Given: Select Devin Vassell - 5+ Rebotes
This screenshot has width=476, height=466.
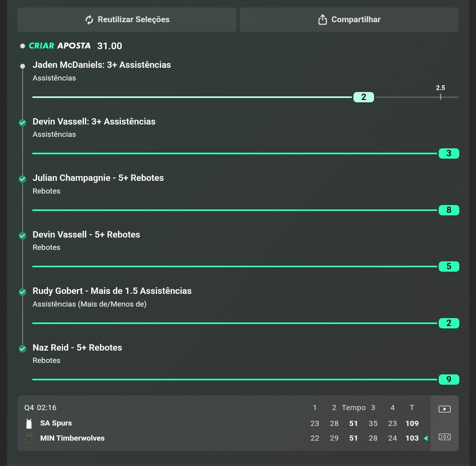Looking at the screenshot, I should coord(86,234).
